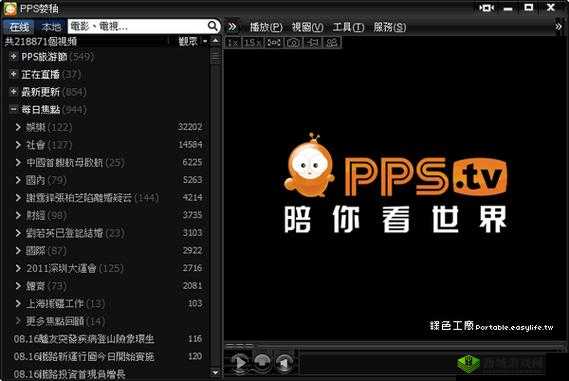569x381 pixels.
Task: Play 08.16鐵路投資首現負增長 video
Action: [69, 373]
